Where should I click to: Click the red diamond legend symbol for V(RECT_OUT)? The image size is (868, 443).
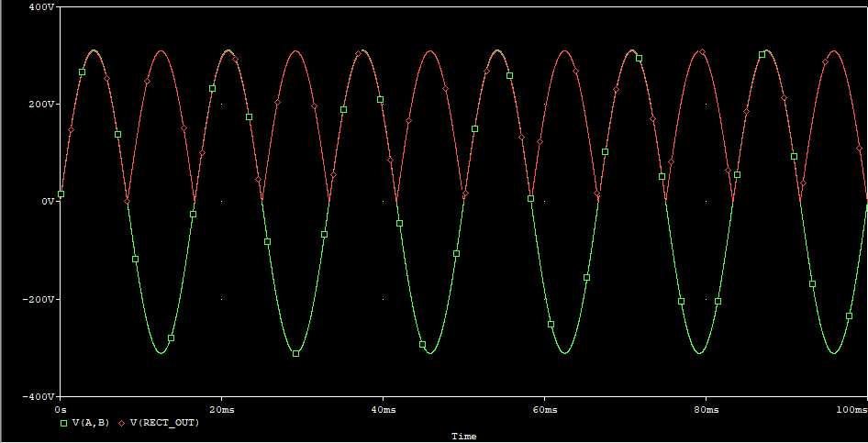(x=122, y=423)
